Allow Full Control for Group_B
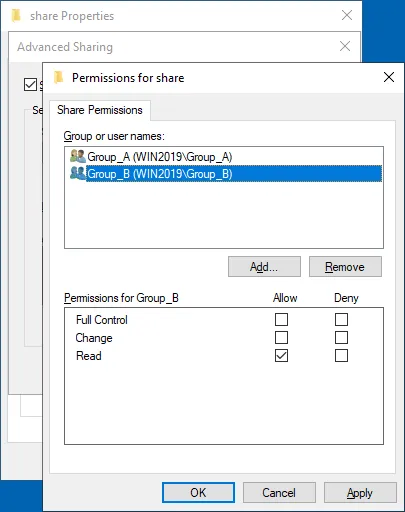 pyautogui.click(x=281, y=319)
